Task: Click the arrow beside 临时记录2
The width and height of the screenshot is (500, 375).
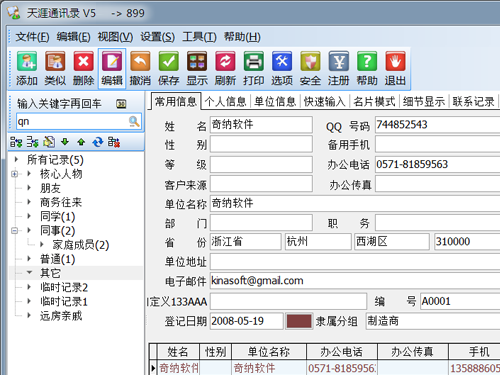Action: click(x=29, y=287)
